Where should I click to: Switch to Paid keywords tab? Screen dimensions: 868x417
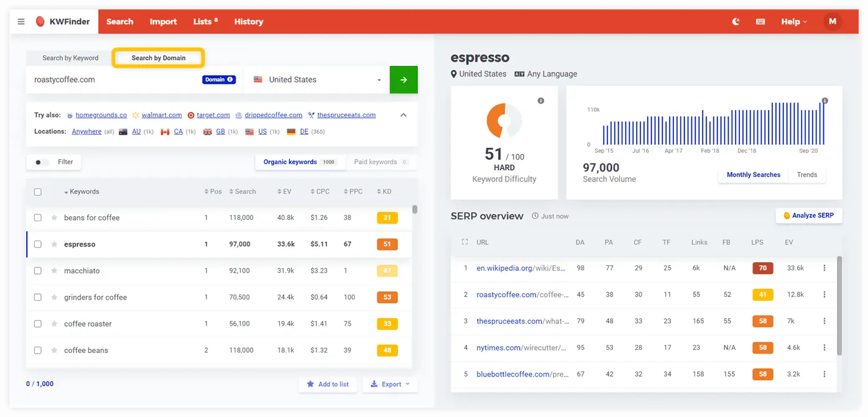coord(381,162)
